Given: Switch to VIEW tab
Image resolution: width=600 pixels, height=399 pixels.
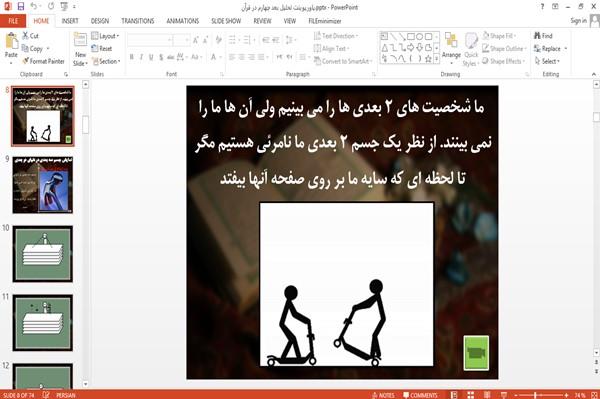Looking at the screenshot, I should click(290, 21).
